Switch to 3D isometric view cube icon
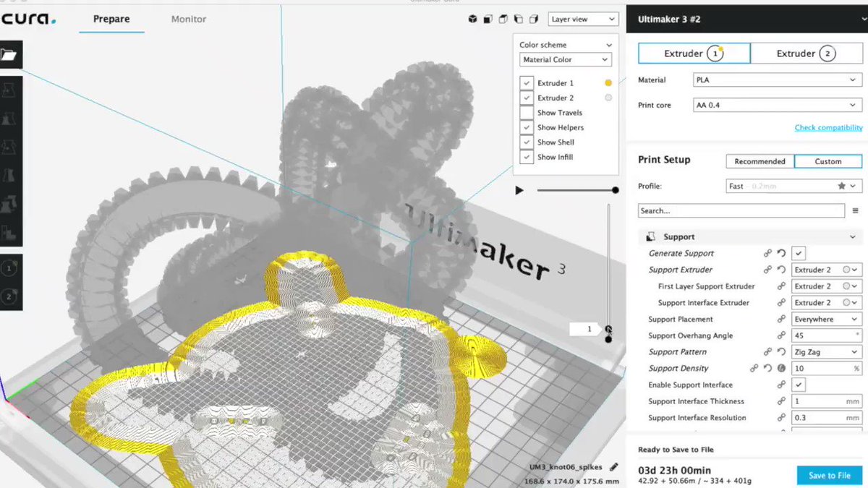The width and height of the screenshot is (868, 488). (x=472, y=20)
